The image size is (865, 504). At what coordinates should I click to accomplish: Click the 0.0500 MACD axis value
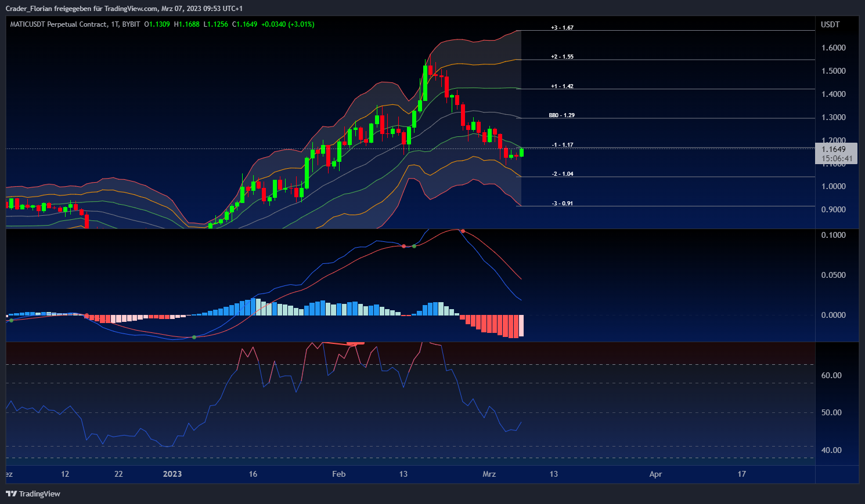click(834, 275)
